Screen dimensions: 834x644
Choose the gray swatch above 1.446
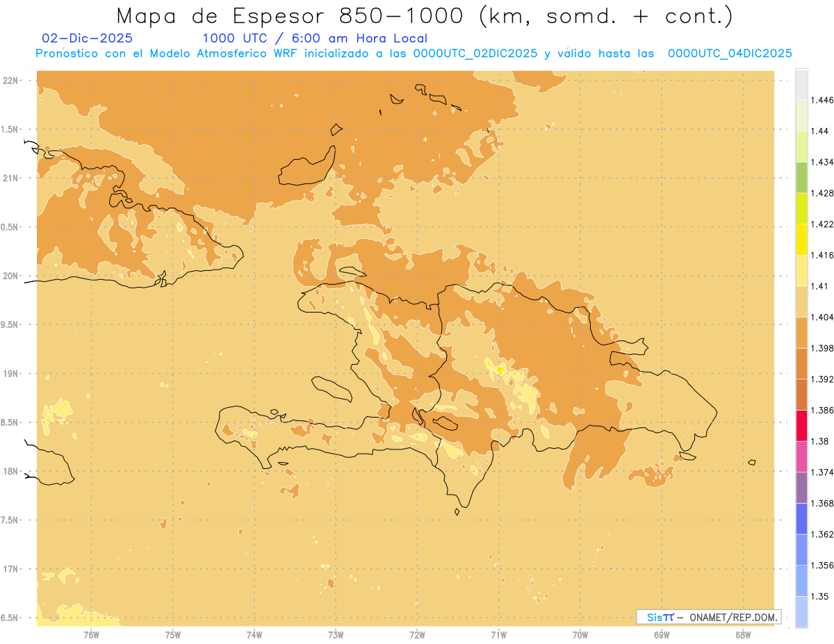point(801,84)
